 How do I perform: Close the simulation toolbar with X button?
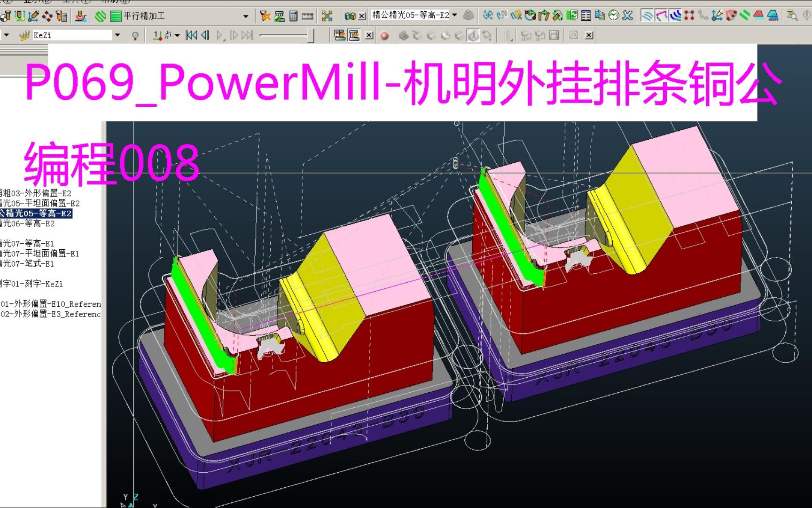click(369, 35)
